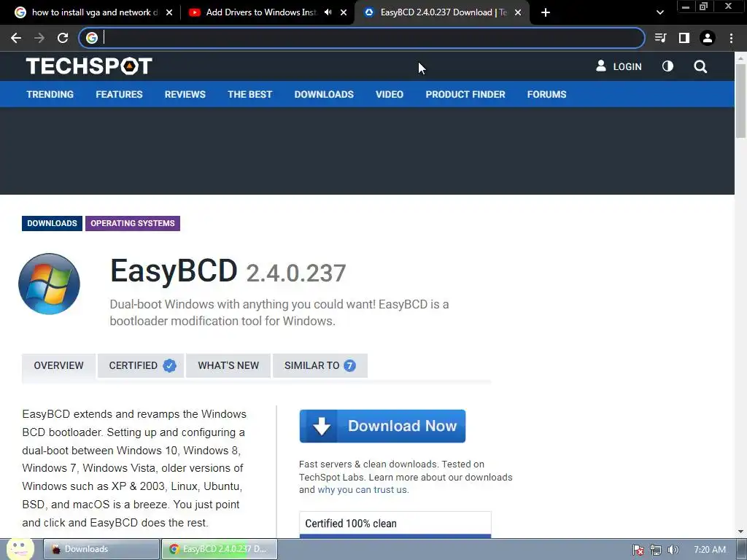Viewport: 747px width, 560px height.
Task: Go back using browser back arrow
Action: (x=16, y=38)
